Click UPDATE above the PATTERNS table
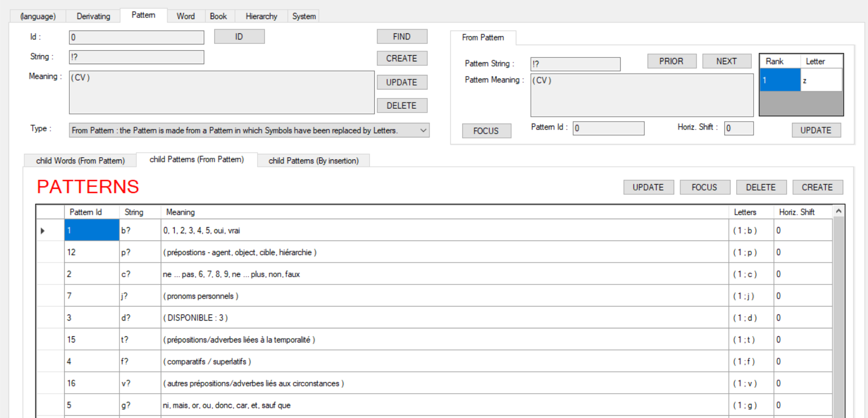Image resolution: width=868 pixels, height=418 pixels. tap(648, 187)
